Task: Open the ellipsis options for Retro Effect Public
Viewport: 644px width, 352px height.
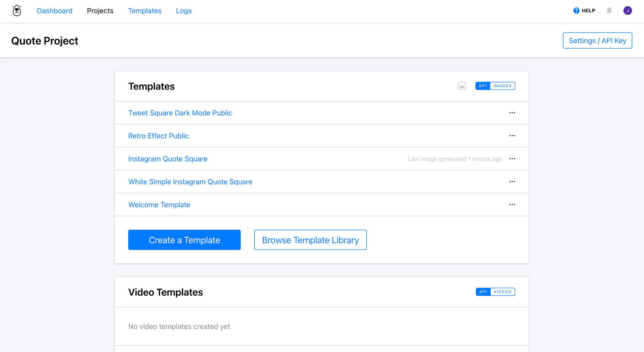Action: 512,136
